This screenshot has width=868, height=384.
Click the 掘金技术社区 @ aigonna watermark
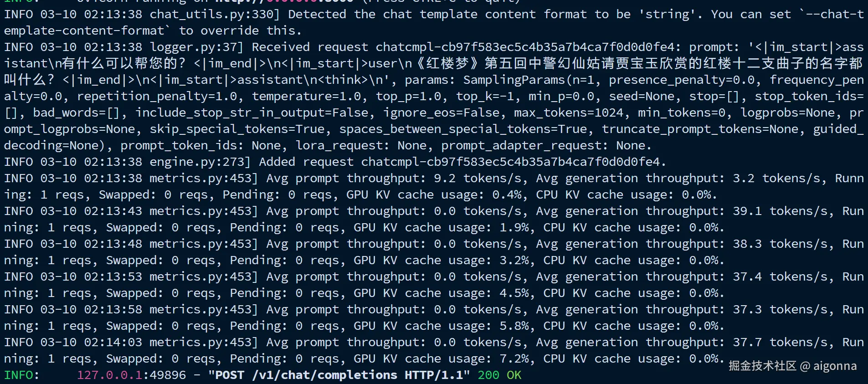792,366
